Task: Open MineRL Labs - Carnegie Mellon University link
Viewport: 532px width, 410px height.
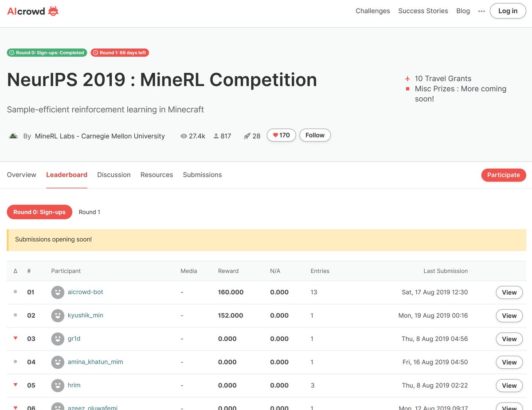Action: [x=100, y=136]
